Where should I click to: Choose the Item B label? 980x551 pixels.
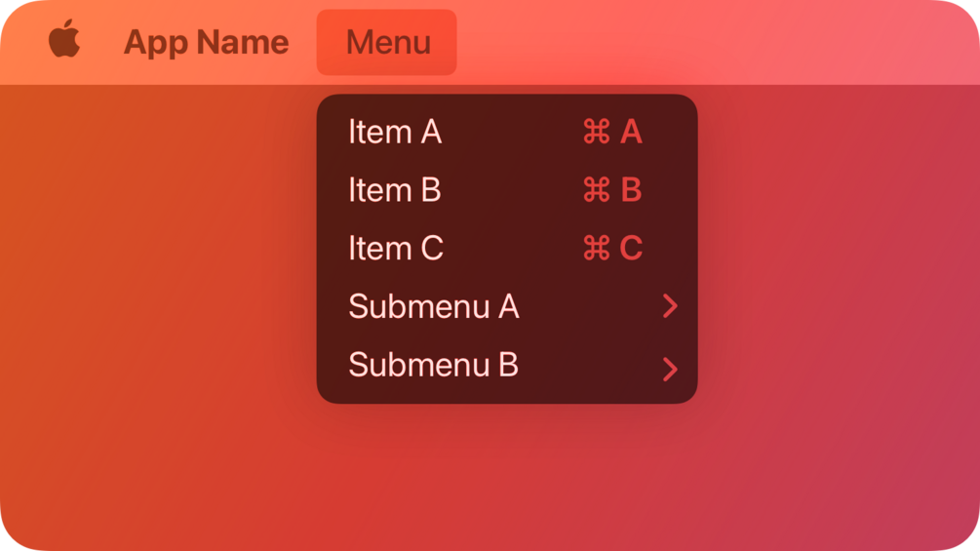395,190
